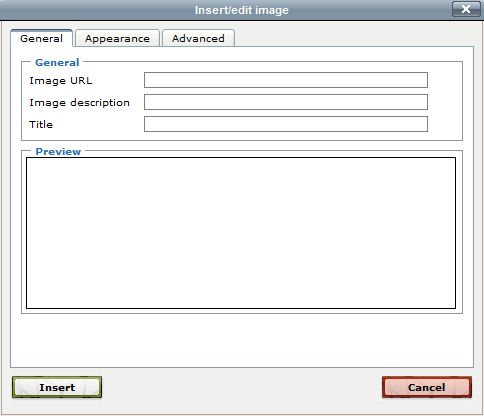Cancel the image dialog
The width and height of the screenshot is (484, 416).
427,387
